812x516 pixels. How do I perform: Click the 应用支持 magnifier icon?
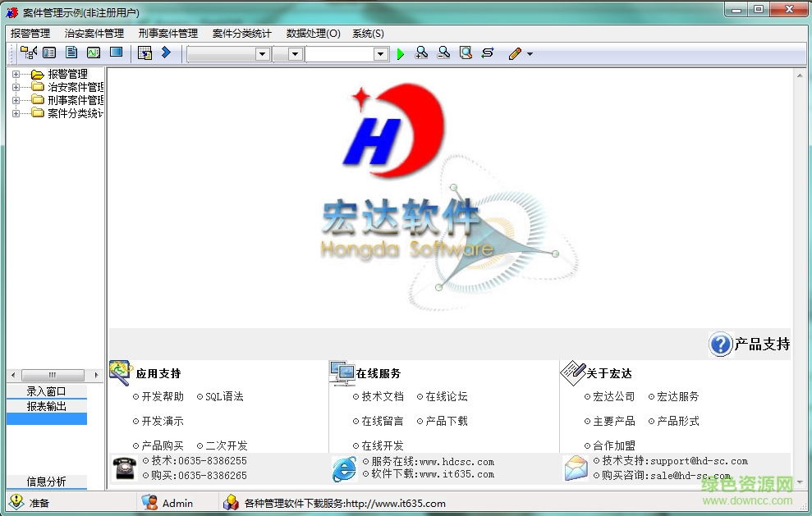(121, 372)
